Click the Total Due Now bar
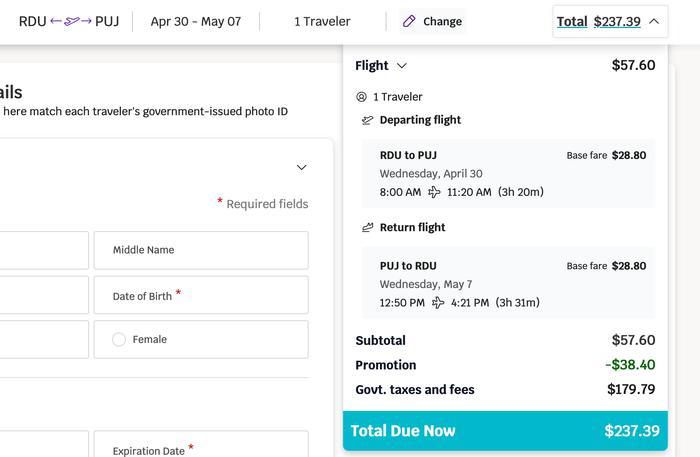Screen dimensions: 700x457 click(505, 431)
